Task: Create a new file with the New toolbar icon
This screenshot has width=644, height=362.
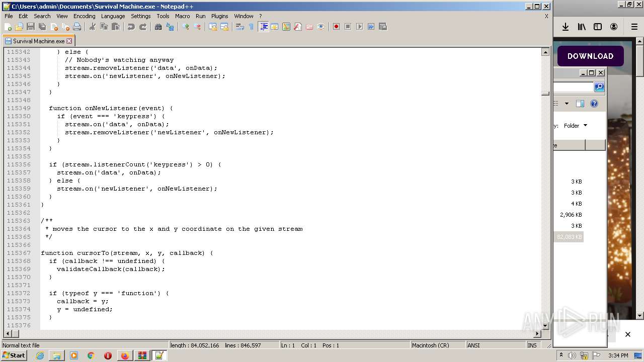Action: 8,27
